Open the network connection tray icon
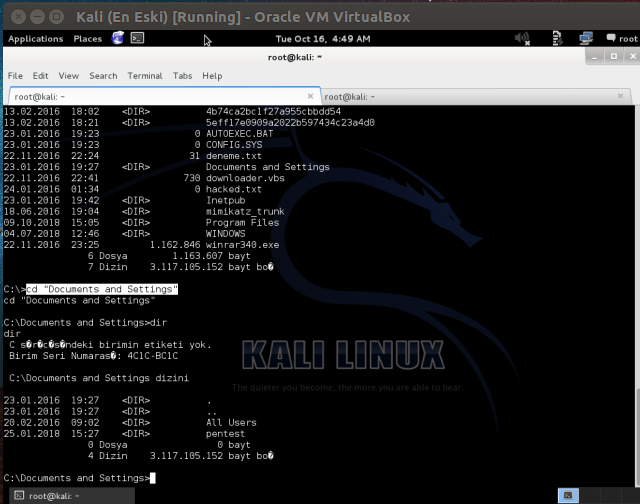Viewport: 640px width, 504px height. point(586,38)
